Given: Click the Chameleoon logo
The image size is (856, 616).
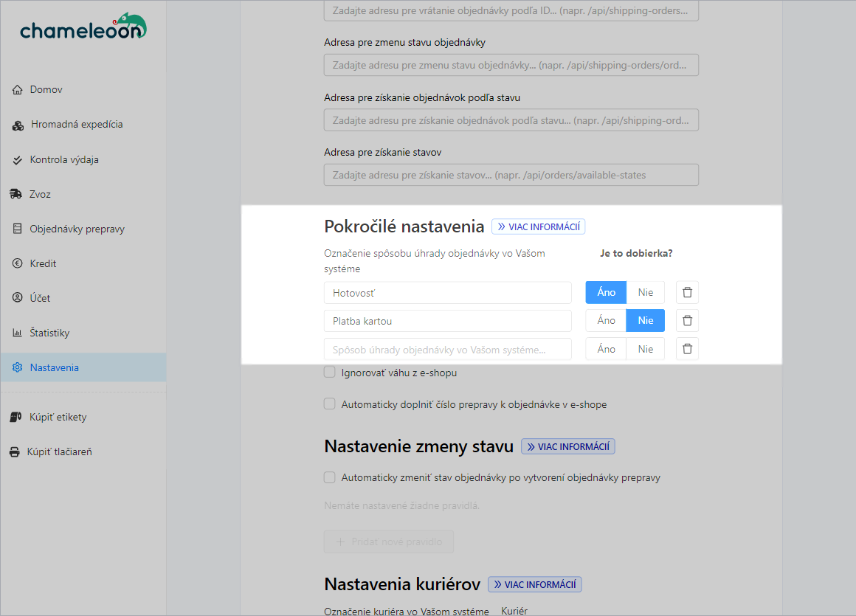Looking at the screenshot, I should pyautogui.click(x=83, y=27).
